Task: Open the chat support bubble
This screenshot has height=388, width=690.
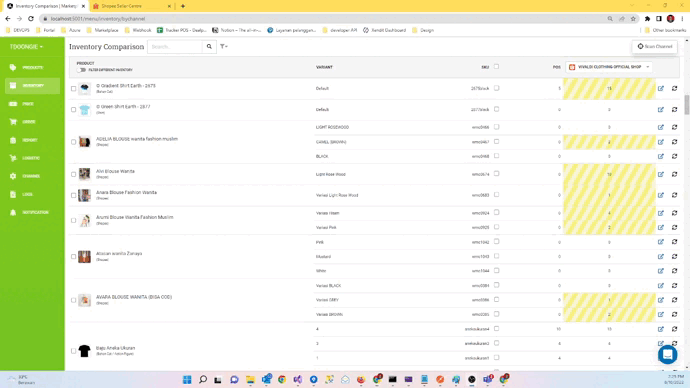Action: click(668, 354)
